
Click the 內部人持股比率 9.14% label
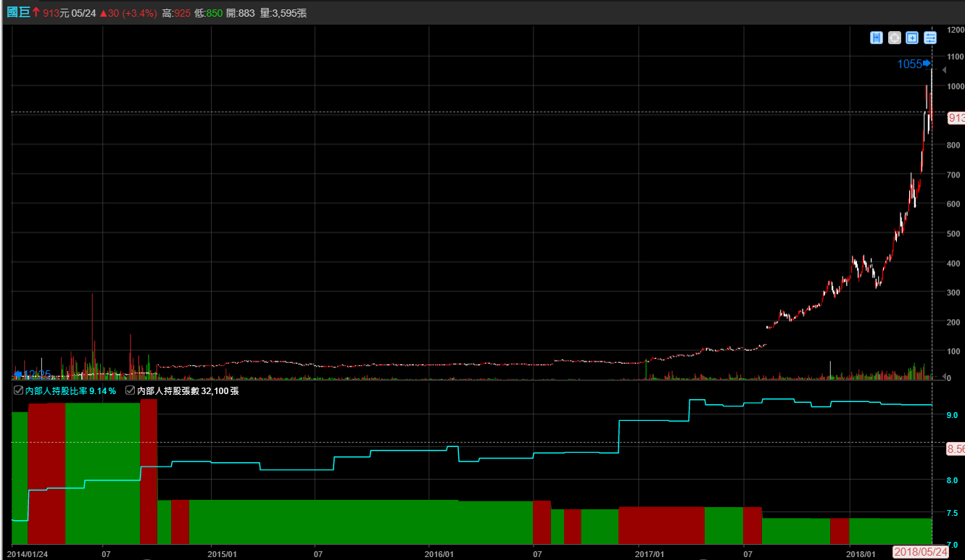point(70,390)
